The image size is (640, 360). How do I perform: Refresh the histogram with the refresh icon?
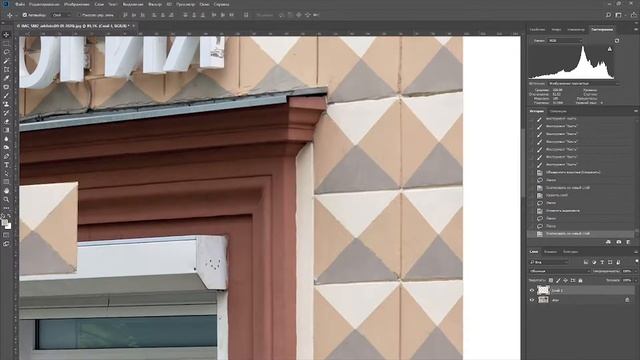617,41
